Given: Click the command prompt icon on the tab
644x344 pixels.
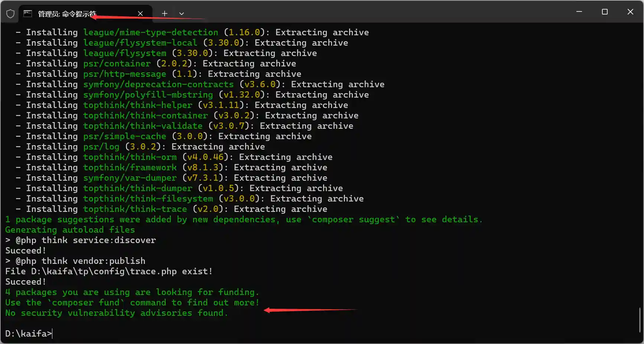Looking at the screenshot, I should [27, 14].
